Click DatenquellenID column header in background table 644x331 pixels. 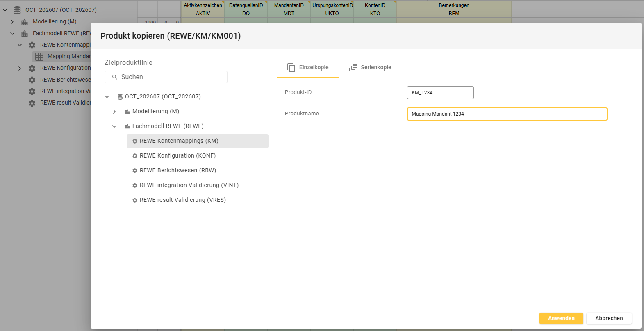[246, 5]
